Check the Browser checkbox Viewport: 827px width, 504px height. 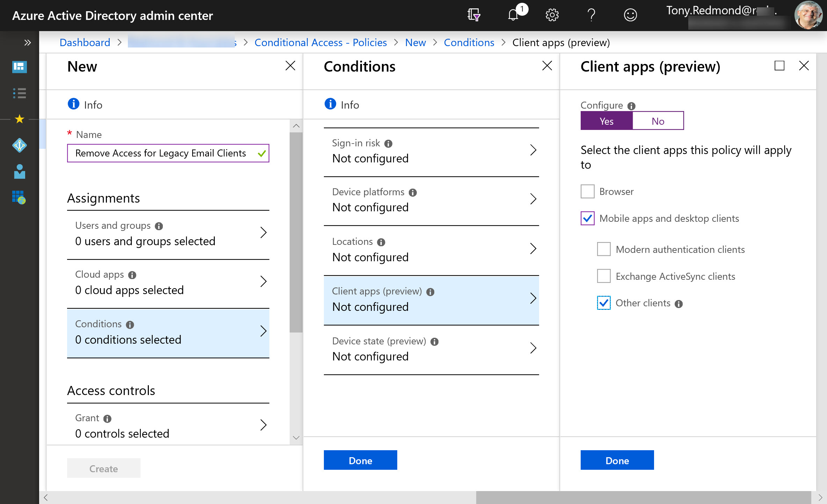[587, 191]
